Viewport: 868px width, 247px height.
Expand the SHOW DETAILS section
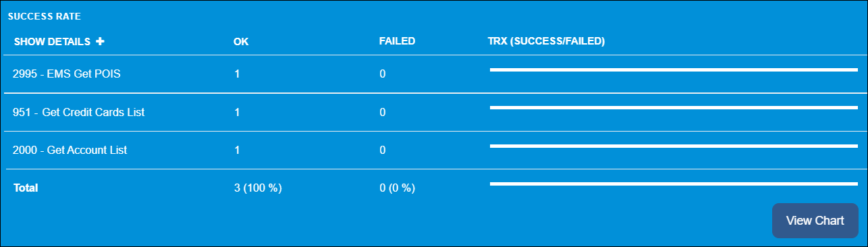point(59,41)
